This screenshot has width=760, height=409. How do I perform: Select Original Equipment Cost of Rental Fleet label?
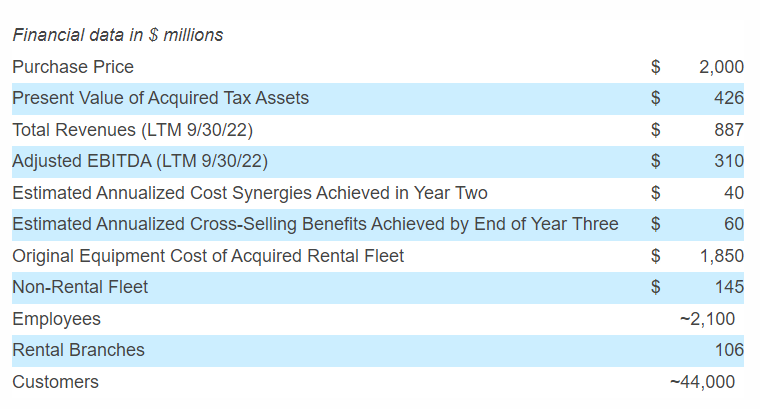[208, 256]
